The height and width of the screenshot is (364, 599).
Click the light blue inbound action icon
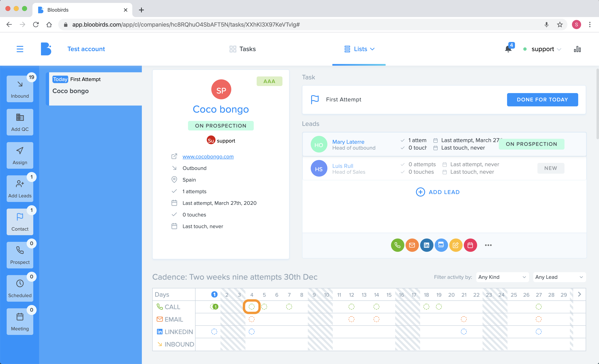pos(441,245)
